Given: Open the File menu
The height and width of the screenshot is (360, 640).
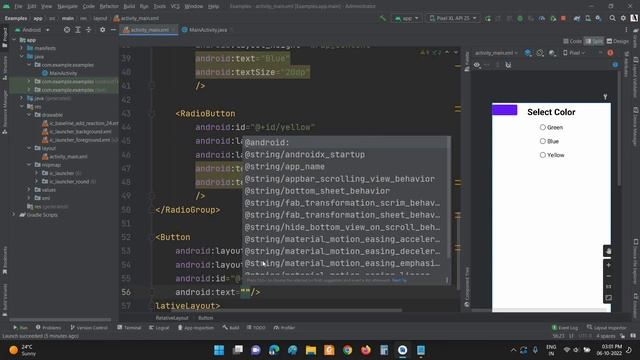Looking at the screenshot, I should pyautogui.click(x=18, y=6).
